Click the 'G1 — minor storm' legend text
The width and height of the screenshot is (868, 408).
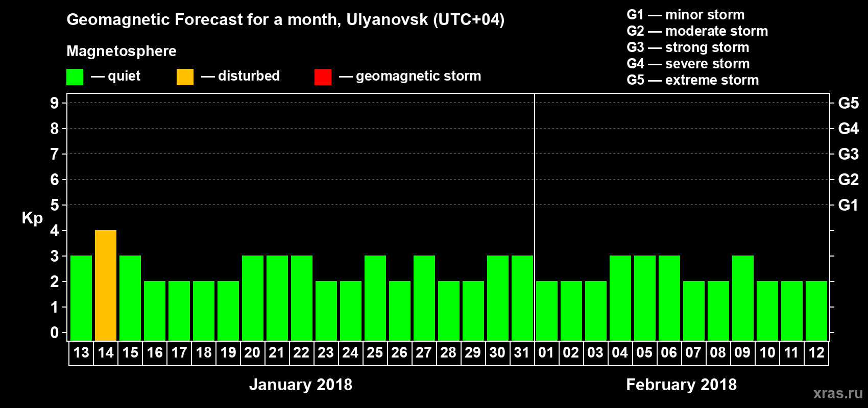pos(686,15)
